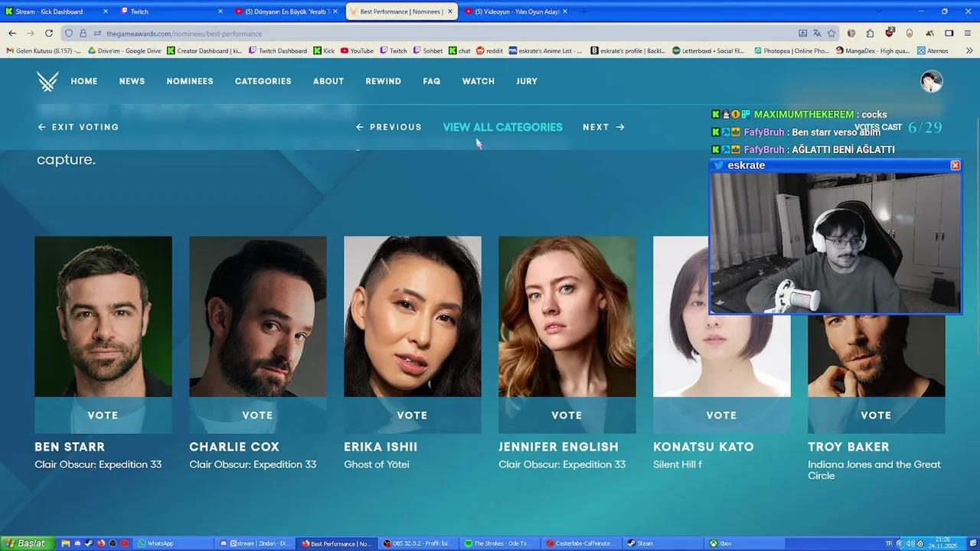Screen dimensions: 980x551
Task: Click the 'Ghost of Yōtei' game title
Action: point(377,465)
